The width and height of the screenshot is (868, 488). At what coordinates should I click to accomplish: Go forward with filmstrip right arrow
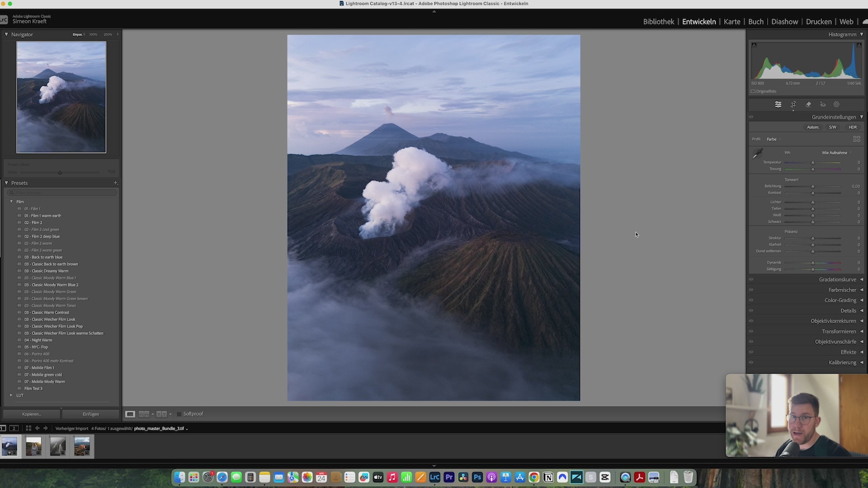click(x=45, y=428)
